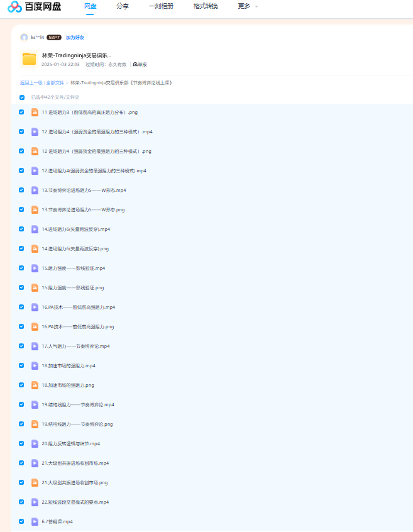Open file name 16.PA技术——前低前高强阻力.mp4

point(79,308)
